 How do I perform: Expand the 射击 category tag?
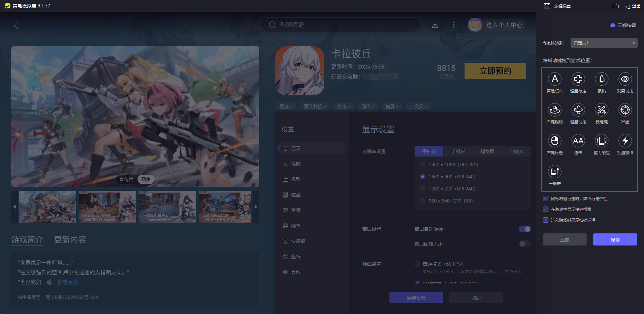click(343, 106)
